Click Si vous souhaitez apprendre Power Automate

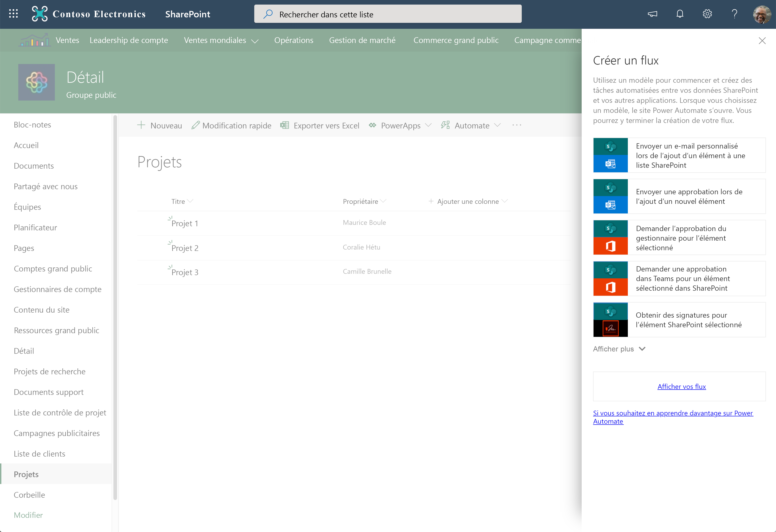click(x=673, y=417)
